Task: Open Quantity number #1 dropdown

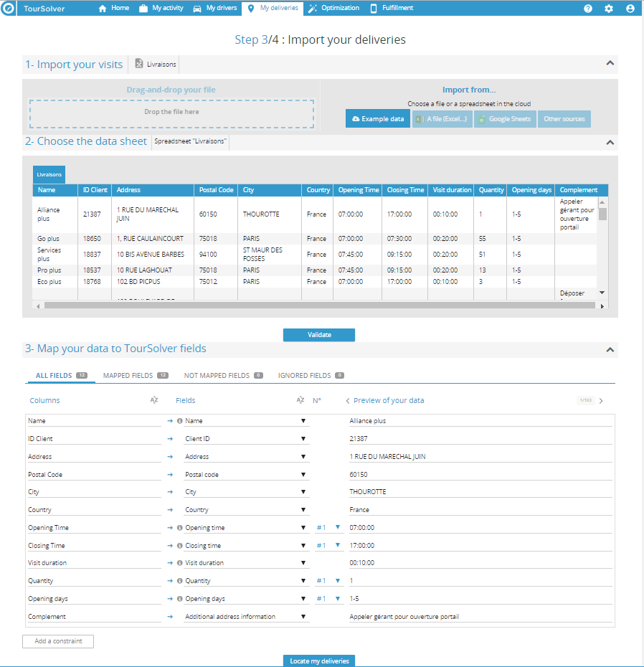Action: coord(328,581)
